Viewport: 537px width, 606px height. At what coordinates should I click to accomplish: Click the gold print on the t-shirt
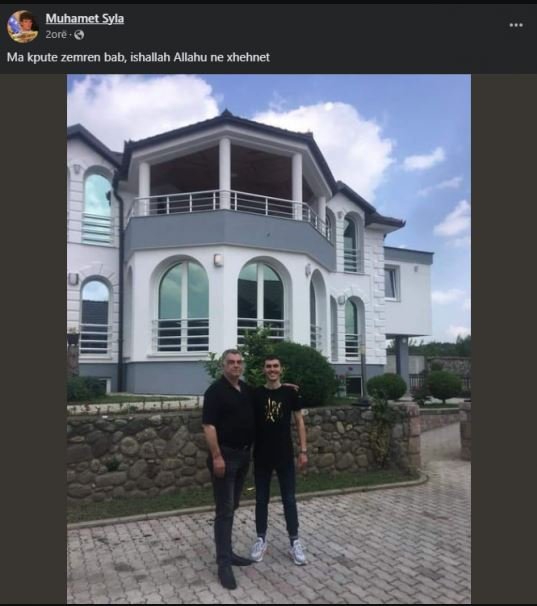click(x=274, y=410)
